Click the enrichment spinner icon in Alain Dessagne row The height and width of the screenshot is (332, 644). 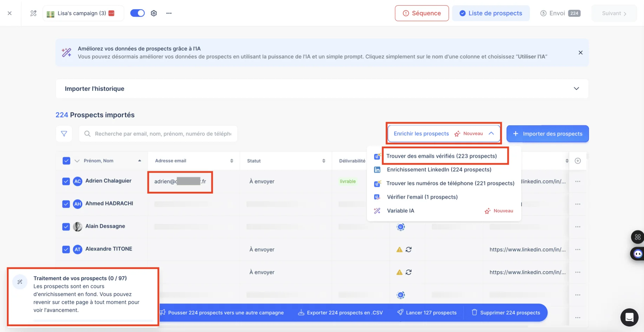coord(401,227)
